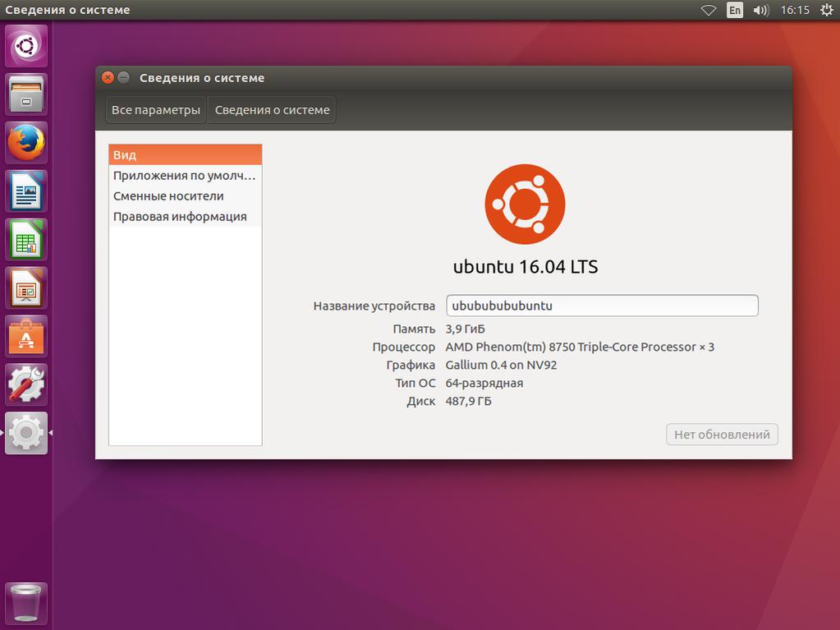Click the Сведения о системе toolbar button
This screenshot has height=630, width=840.
(x=272, y=110)
